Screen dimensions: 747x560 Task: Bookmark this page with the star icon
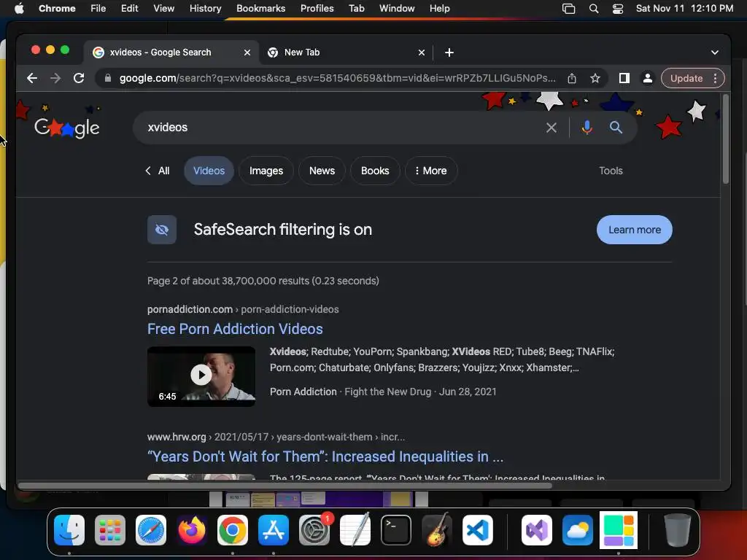click(x=595, y=78)
